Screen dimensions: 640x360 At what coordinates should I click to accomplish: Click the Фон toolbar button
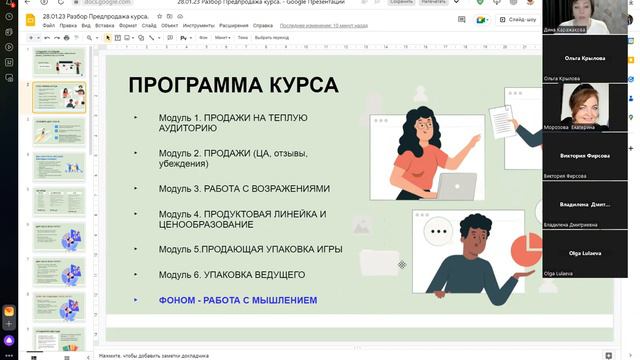[203, 38]
